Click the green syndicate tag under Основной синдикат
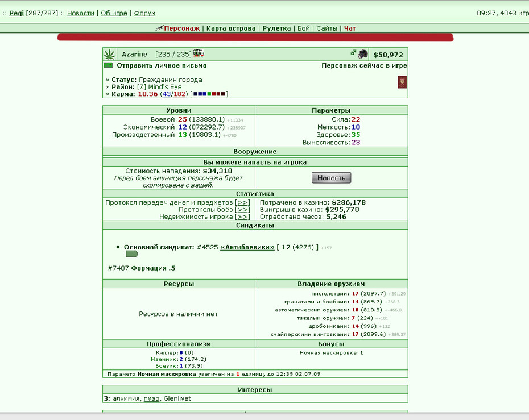529x420 pixels. click(131, 254)
